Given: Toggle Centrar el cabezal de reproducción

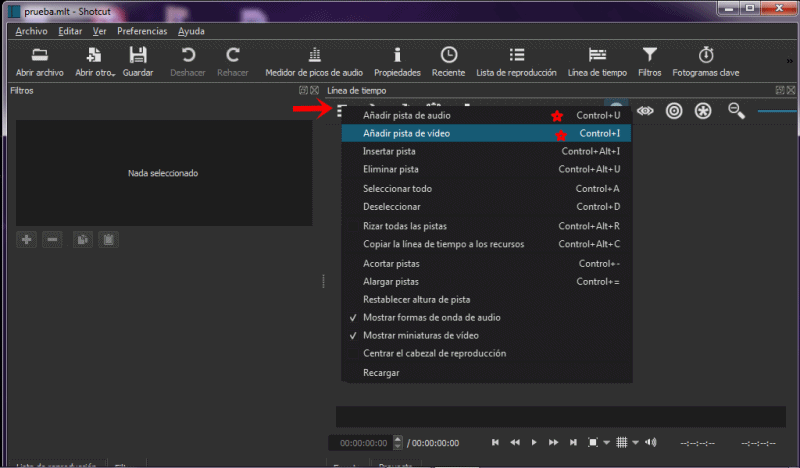Looking at the screenshot, I should pos(487,353).
